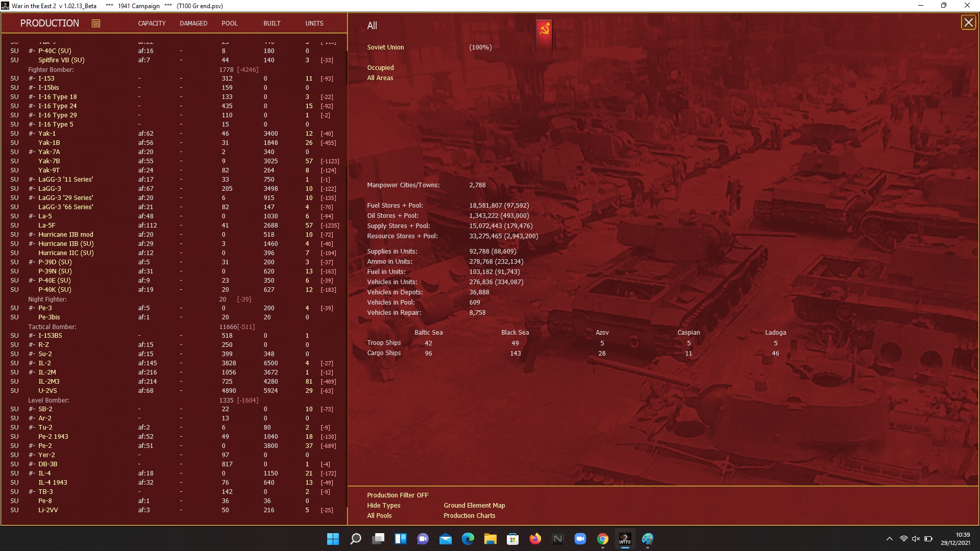Collapse the Hurricane IIB mod group marker
This screenshot has width=980, height=551.
pyautogui.click(x=32, y=235)
